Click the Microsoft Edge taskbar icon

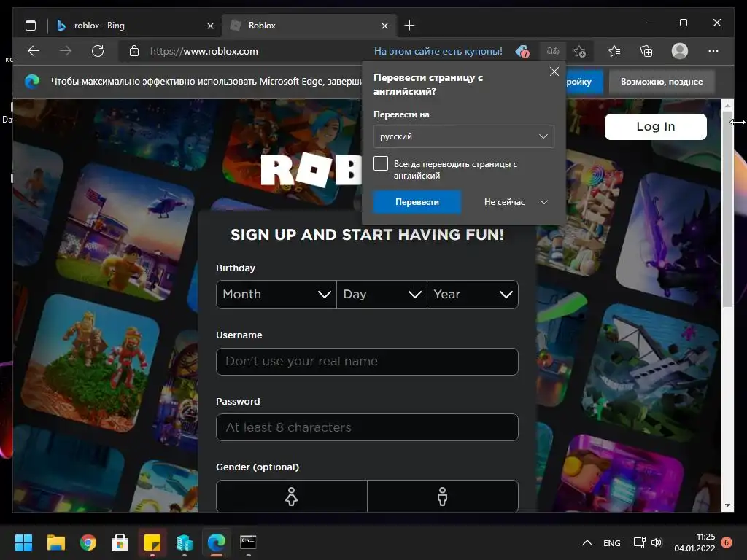216,542
